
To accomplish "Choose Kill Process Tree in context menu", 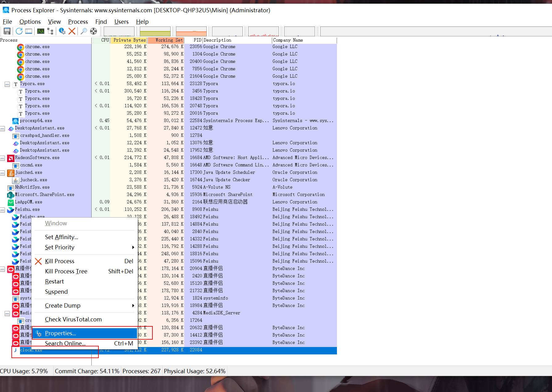I will click(x=85, y=271).
